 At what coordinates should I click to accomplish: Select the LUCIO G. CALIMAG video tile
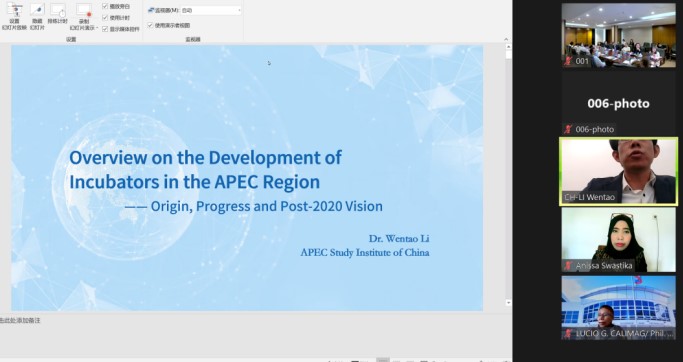[619, 308]
